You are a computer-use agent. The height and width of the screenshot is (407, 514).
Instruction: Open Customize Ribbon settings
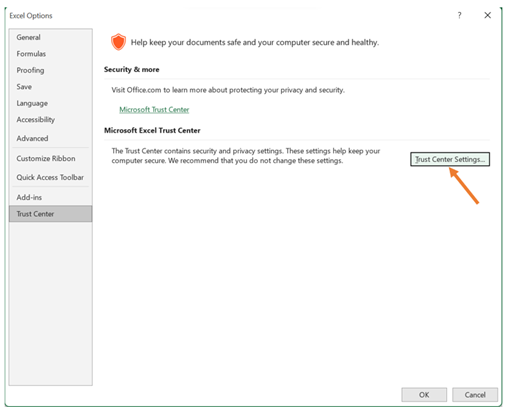click(x=51, y=159)
